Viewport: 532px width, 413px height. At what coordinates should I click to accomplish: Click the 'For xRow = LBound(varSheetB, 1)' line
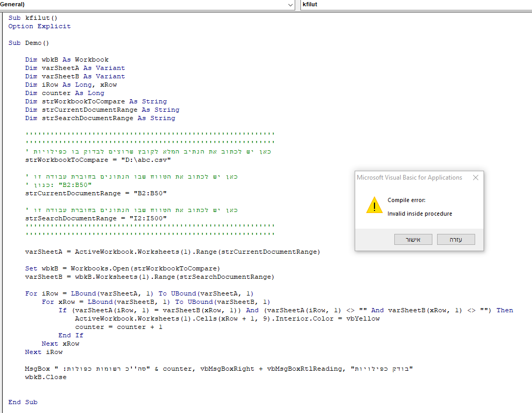coord(156,302)
